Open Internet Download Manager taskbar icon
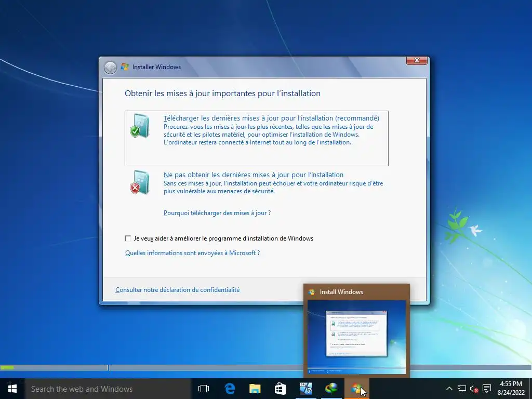 [x=331, y=389]
